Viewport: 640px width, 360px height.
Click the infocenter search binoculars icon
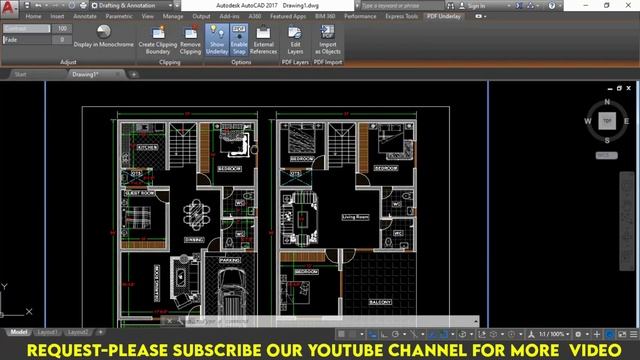click(450, 6)
